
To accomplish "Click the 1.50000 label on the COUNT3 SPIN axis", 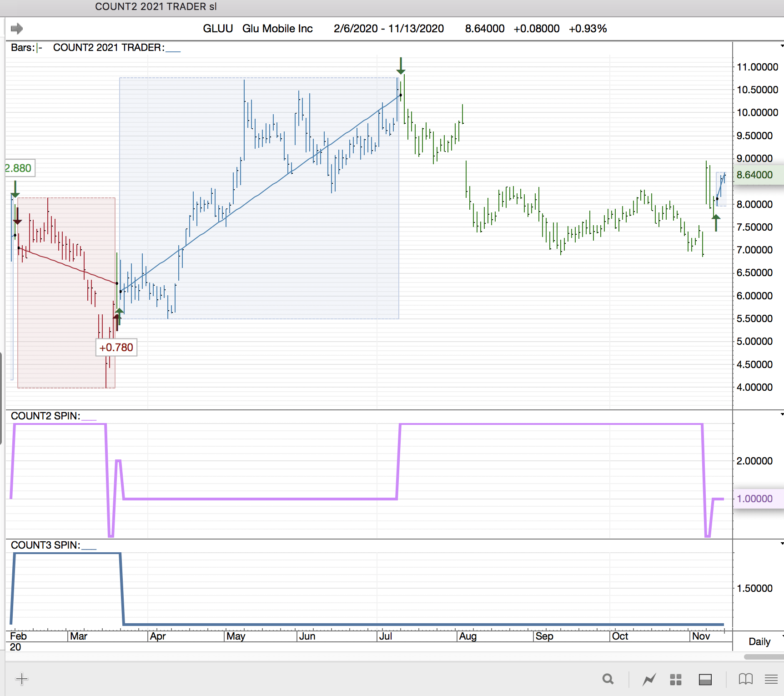I will point(754,589).
